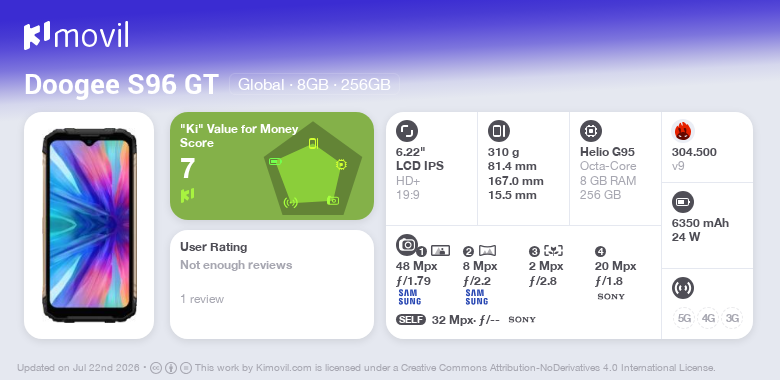Click the macro camera icon for lens 3
780x380 pixels.
point(553,251)
